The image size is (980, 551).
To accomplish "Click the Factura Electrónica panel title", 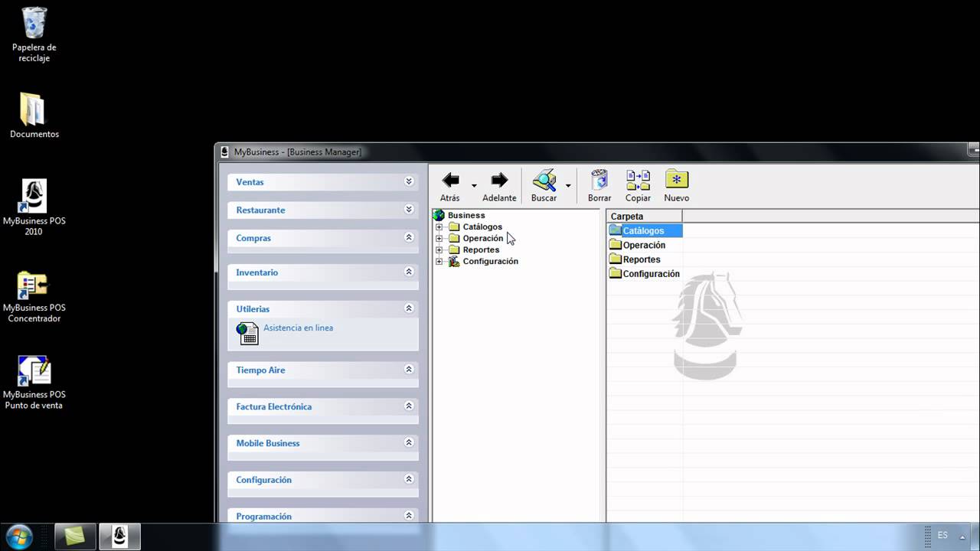I will (x=273, y=406).
